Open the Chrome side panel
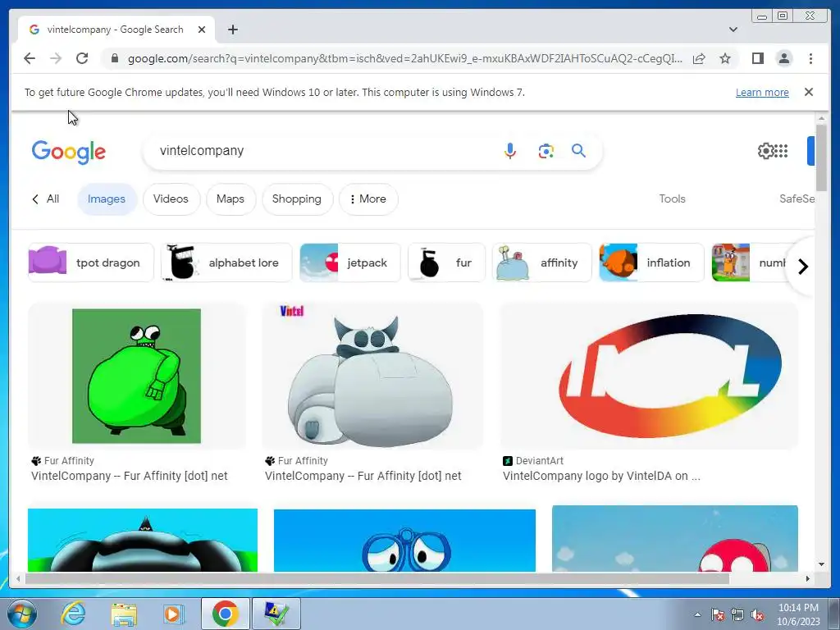Screen dimensions: 840x630 coord(757,58)
